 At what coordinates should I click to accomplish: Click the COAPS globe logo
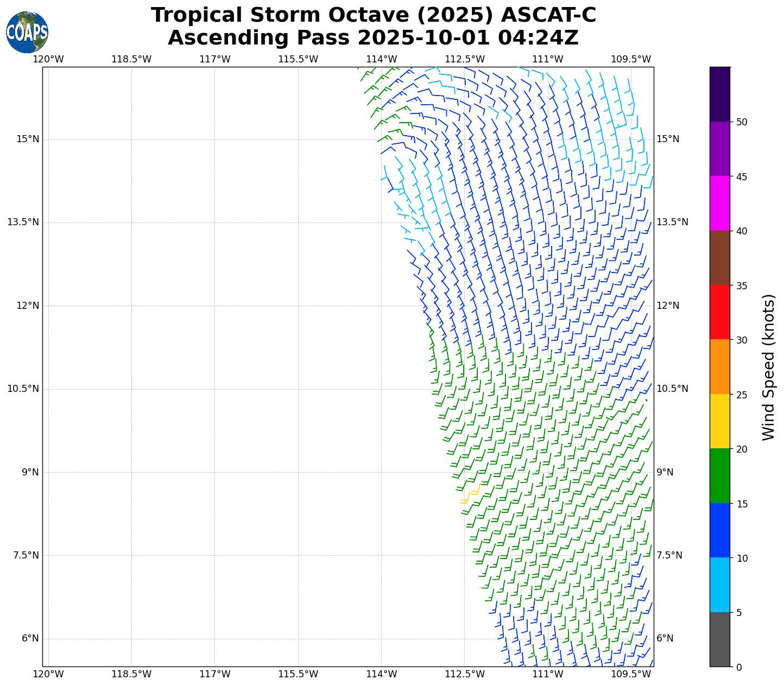coord(27,32)
